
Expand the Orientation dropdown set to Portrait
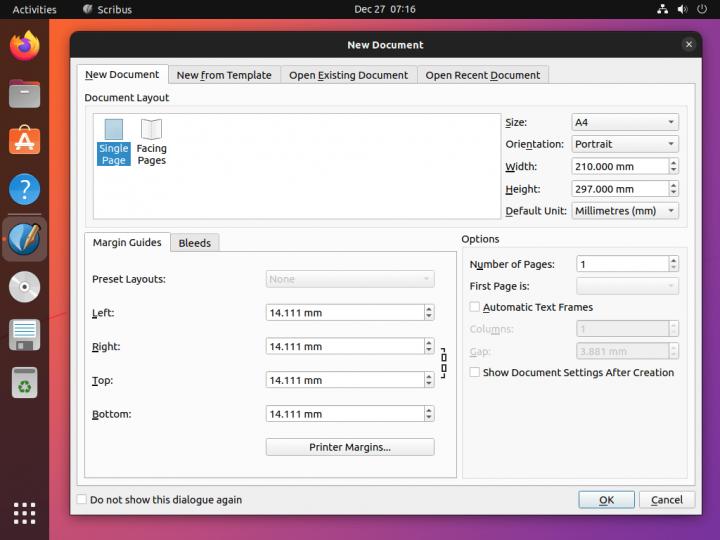pos(624,144)
